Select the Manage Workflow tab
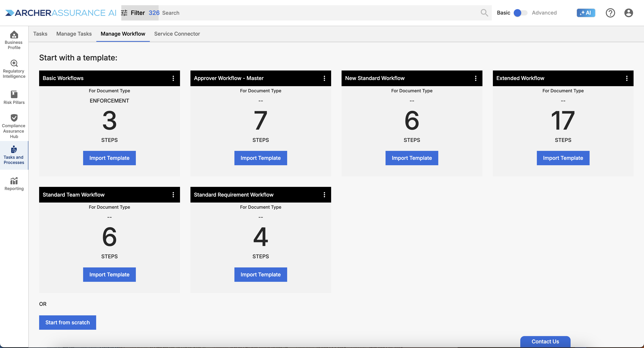This screenshot has width=644, height=348. pyautogui.click(x=123, y=34)
